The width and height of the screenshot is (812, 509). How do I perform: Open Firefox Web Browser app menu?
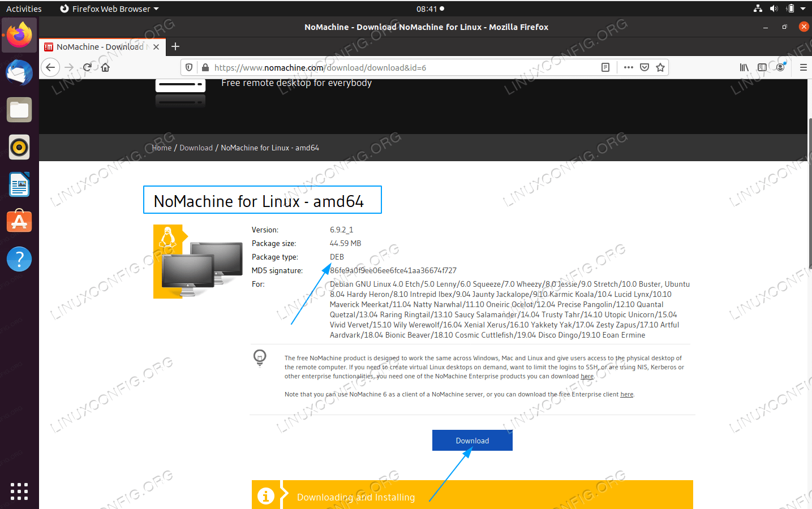tap(109, 8)
